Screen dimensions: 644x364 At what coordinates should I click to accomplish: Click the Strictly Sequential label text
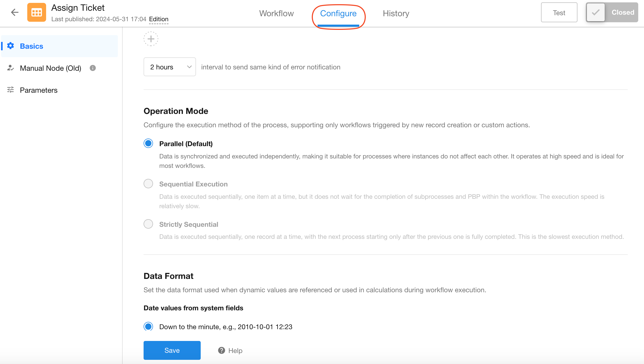[189, 224]
